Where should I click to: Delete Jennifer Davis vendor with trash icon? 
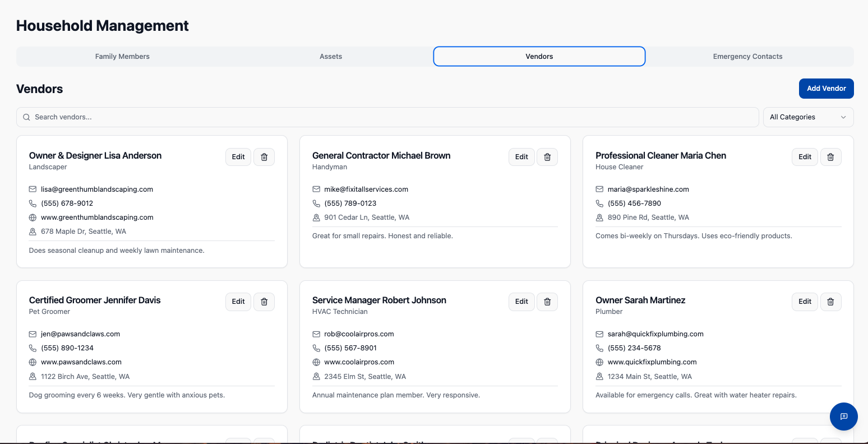pyautogui.click(x=264, y=302)
